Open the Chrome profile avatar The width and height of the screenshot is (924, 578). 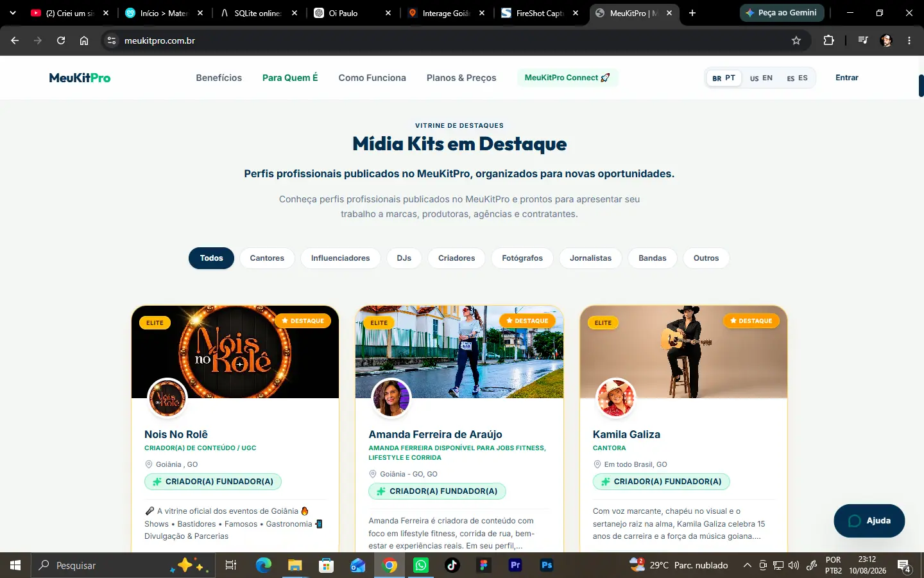886,40
